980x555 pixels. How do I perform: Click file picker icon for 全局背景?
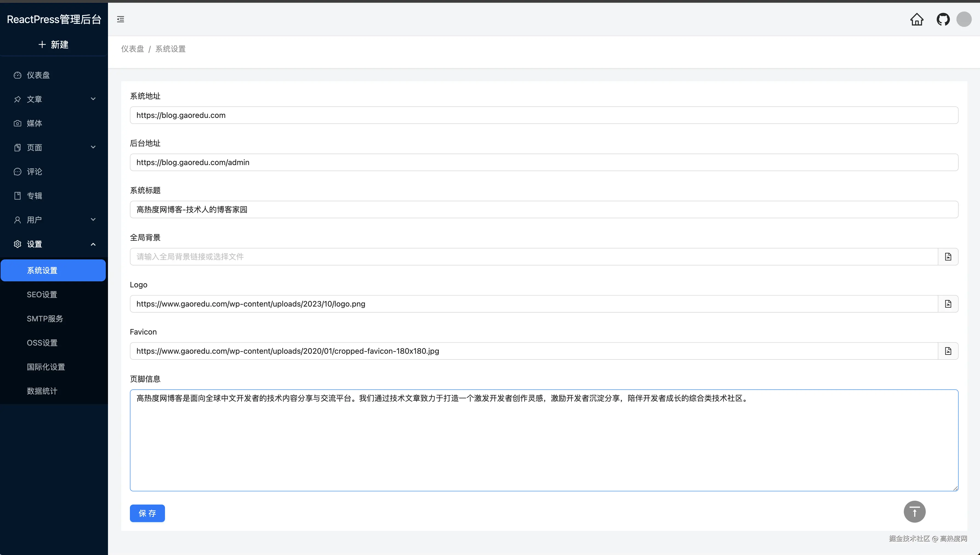948,257
